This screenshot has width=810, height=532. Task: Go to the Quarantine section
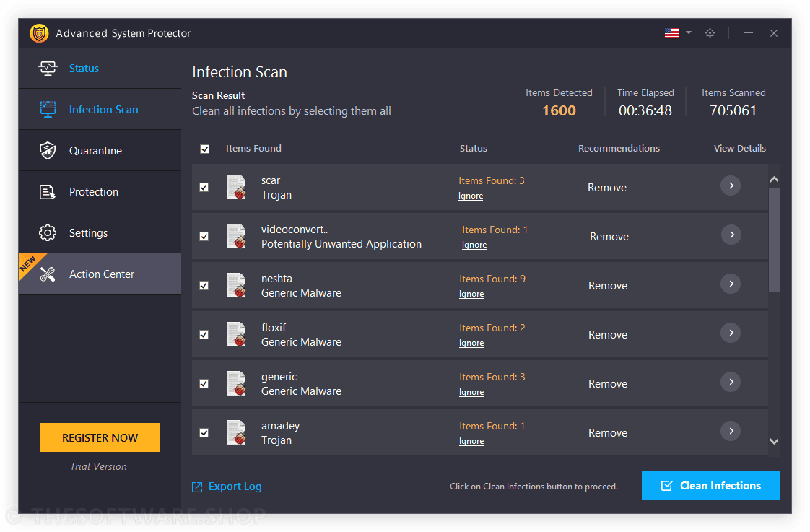tap(100, 150)
